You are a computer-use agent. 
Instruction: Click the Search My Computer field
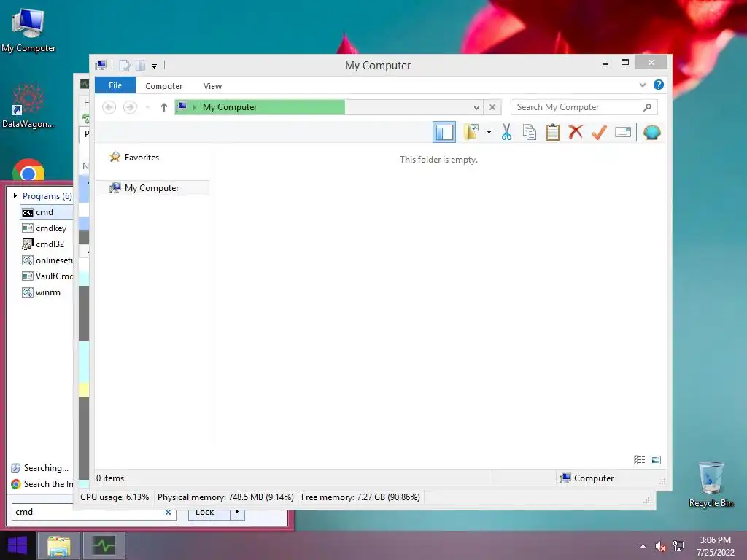coord(584,107)
